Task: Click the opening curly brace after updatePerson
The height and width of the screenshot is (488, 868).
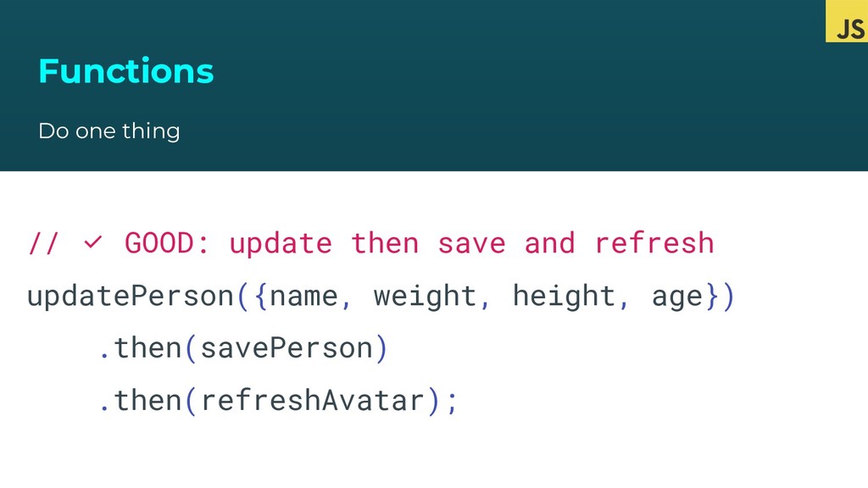Action: 261,296
